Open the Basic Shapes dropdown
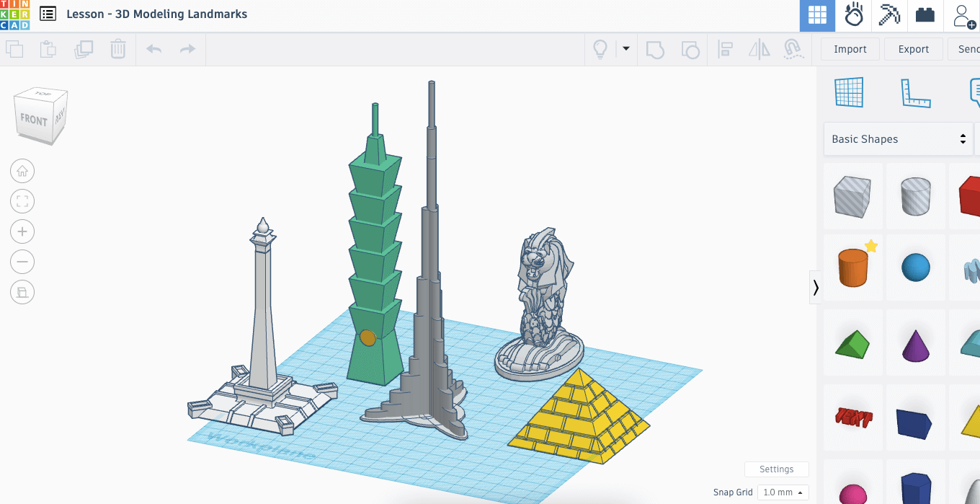Viewport: 980px width, 504px height. click(x=898, y=138)
